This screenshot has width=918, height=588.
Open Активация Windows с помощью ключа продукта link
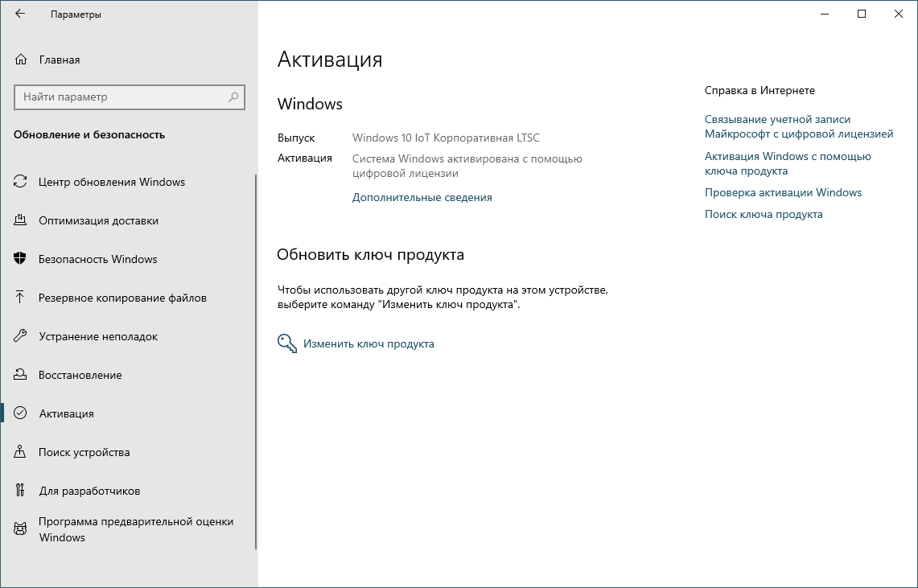[x=788, y=163]
